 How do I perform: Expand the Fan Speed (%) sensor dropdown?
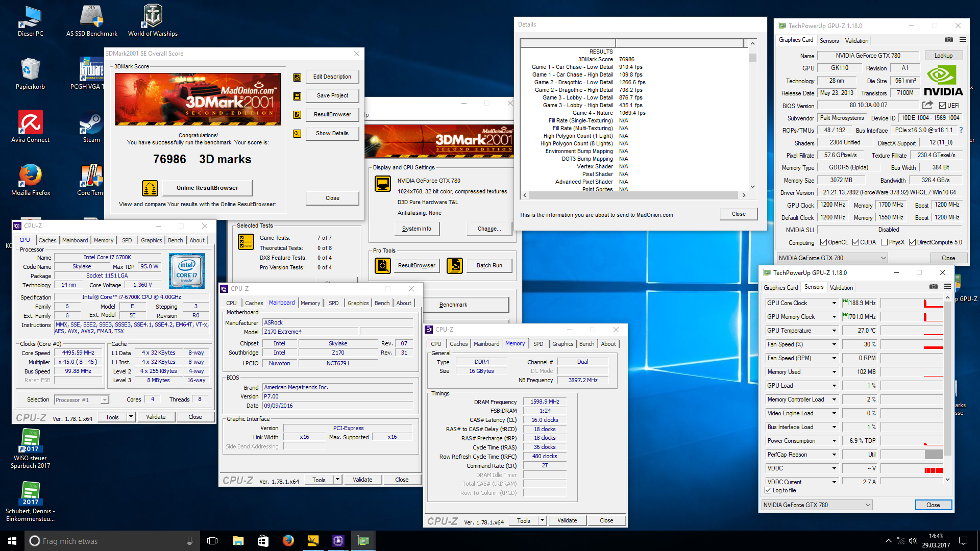pos(834,344)
